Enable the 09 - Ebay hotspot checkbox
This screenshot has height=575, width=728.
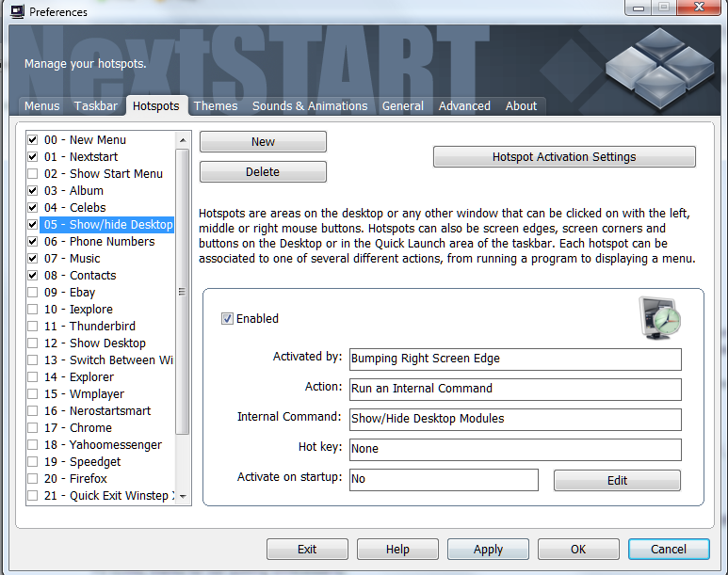pyautogui.click(x=33, y=293)
